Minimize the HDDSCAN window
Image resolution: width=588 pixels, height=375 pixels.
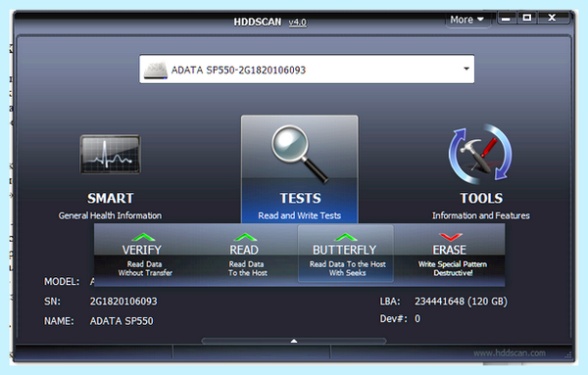[x=506, y=18]
